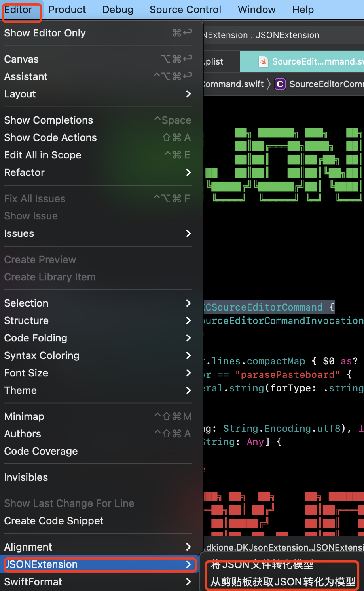Expand the SwiftFormat submenu
364x591 pixels.
tap(98, 582)
